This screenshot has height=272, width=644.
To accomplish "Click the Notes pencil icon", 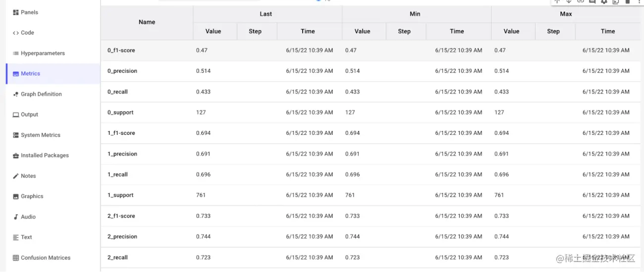I will [16, 176].
